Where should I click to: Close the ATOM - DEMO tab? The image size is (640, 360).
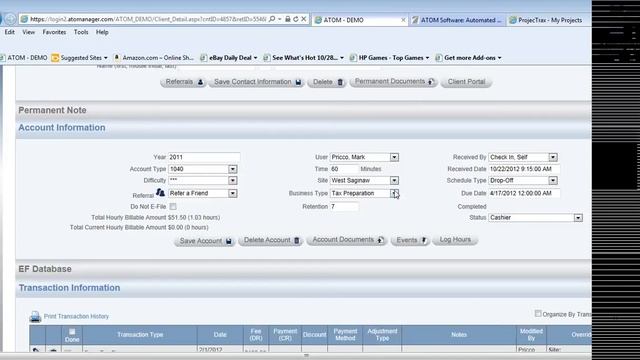click(x=403, y=20)
